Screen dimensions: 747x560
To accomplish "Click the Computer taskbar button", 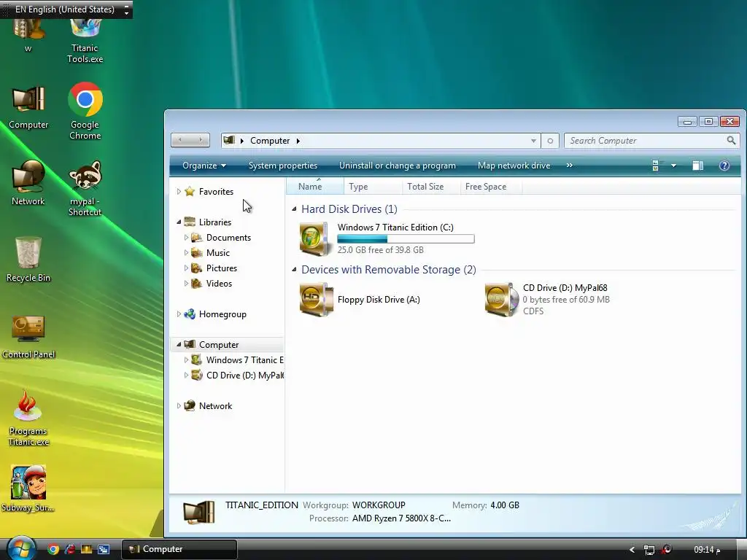I will (179, 549).
